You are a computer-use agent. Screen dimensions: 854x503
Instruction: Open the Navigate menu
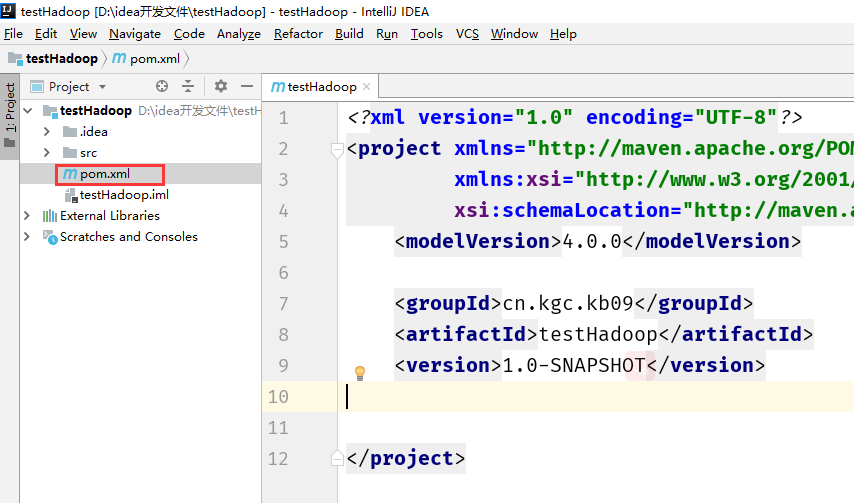click(135, 34)
